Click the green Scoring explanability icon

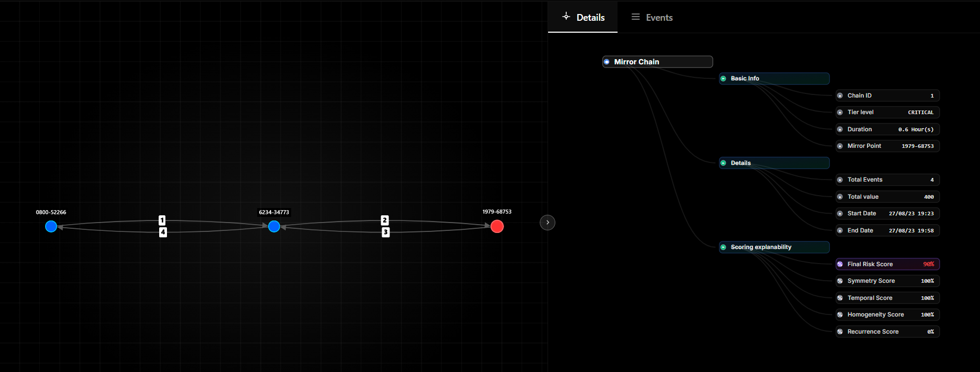click(723, 247)
